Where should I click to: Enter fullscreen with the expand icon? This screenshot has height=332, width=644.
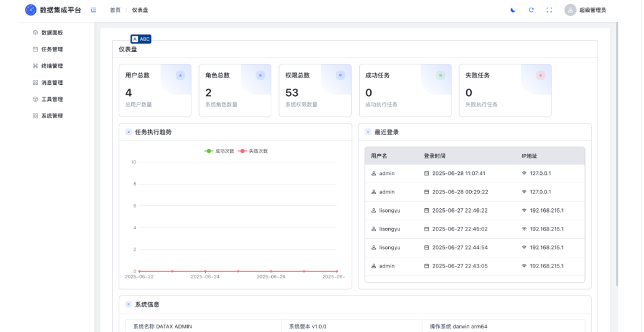point(549,10)
